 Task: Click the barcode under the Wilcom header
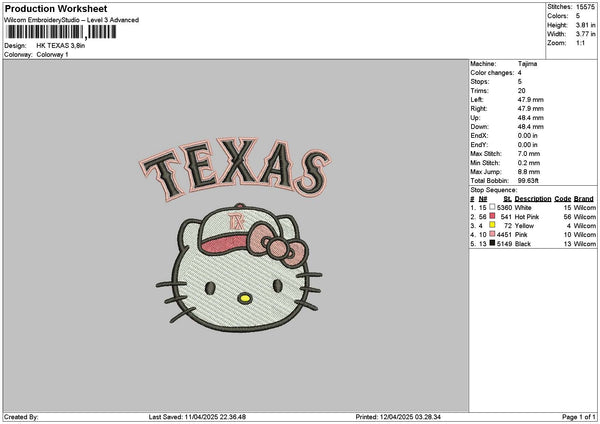(61, 33)
